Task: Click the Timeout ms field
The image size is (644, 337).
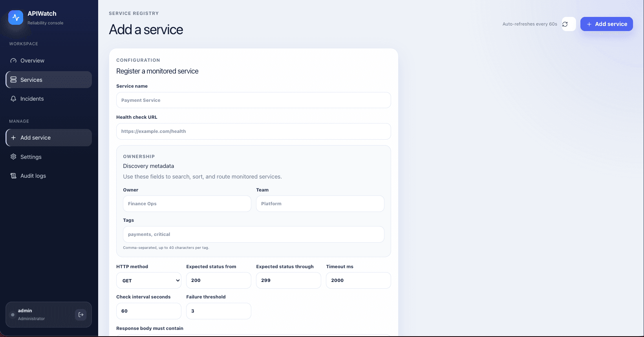Action: click(x=359, y=280)
